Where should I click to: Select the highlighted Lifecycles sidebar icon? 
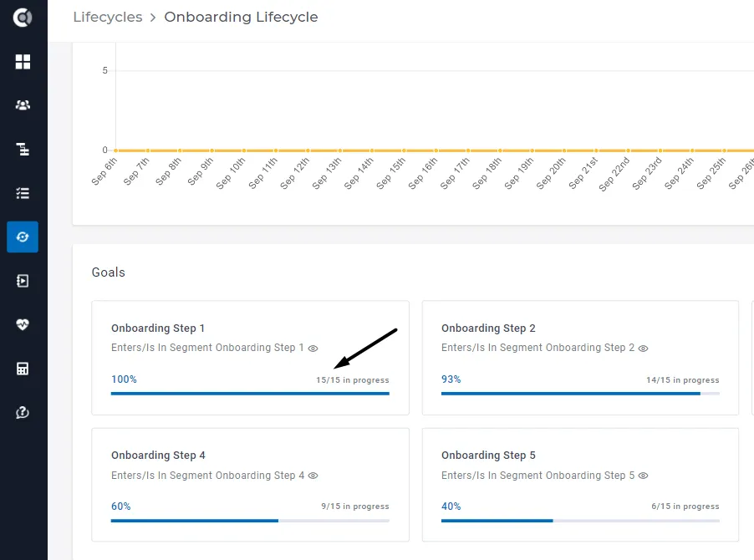point(23,237)
